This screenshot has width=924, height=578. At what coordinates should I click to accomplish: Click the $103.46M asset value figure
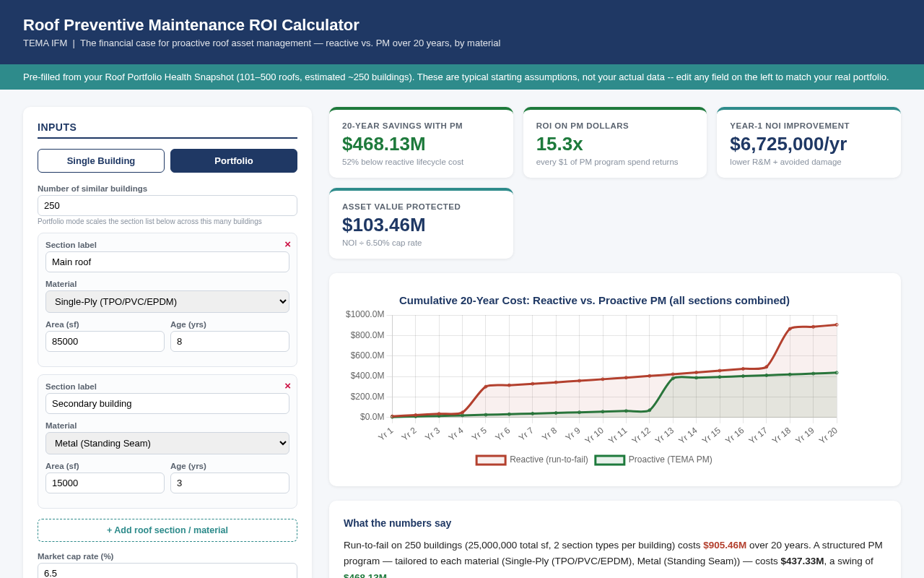coord(384,225)
